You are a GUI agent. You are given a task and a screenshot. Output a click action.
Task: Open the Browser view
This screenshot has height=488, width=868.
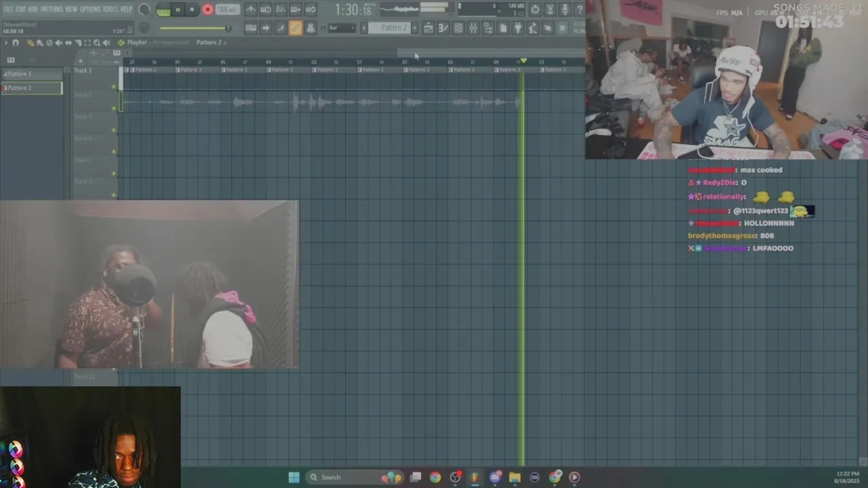488,28
